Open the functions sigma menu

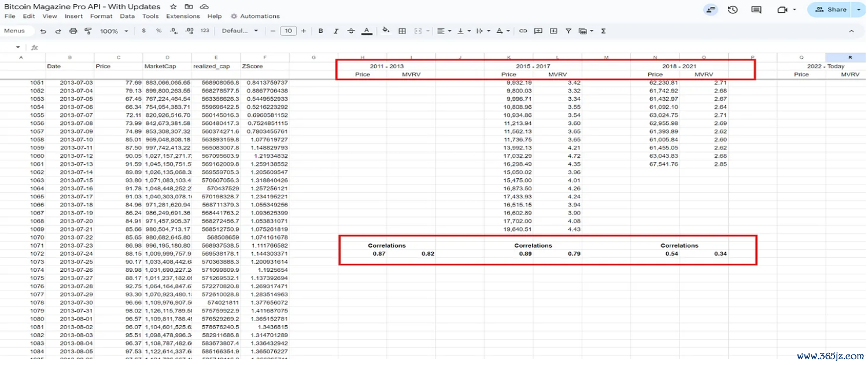[603, 31]
